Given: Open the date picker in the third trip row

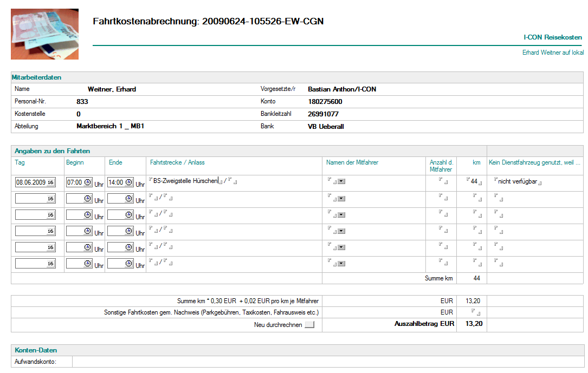Looking at the screenshot, I should point(50,215).
